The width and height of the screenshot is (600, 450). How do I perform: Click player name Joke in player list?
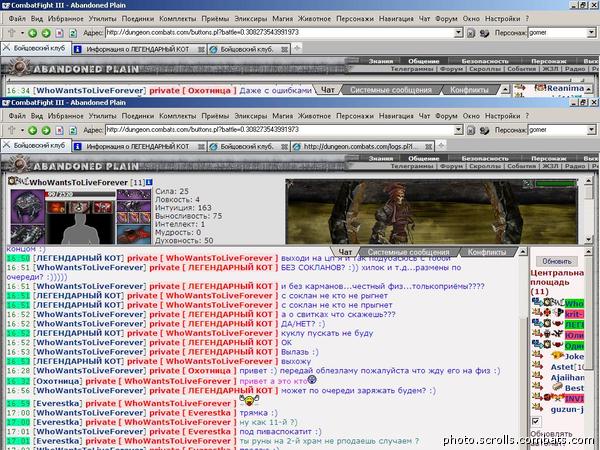(574, 357)
